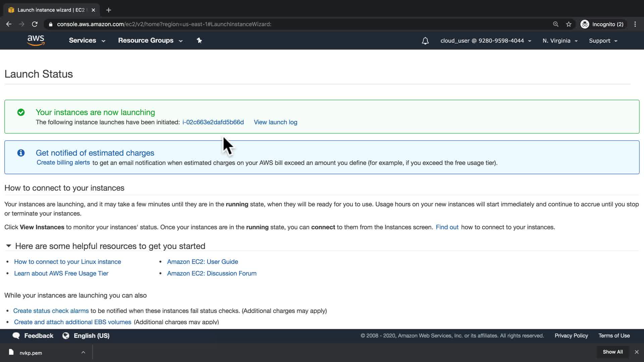Open the cloud_user account menu
Screen dimensions: 644x362
click(x=485, y=41)
